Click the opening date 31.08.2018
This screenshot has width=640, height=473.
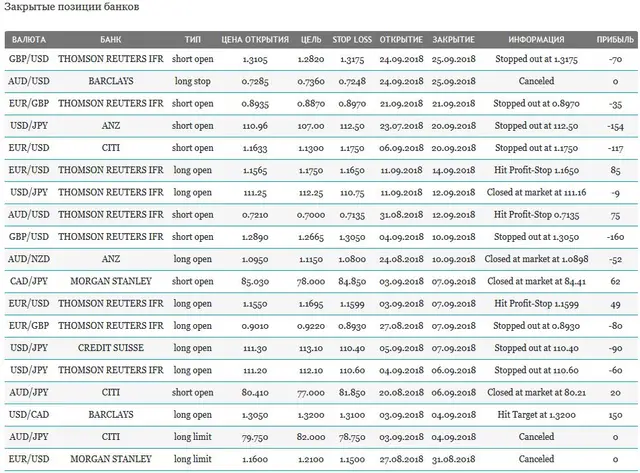point(401,215)
